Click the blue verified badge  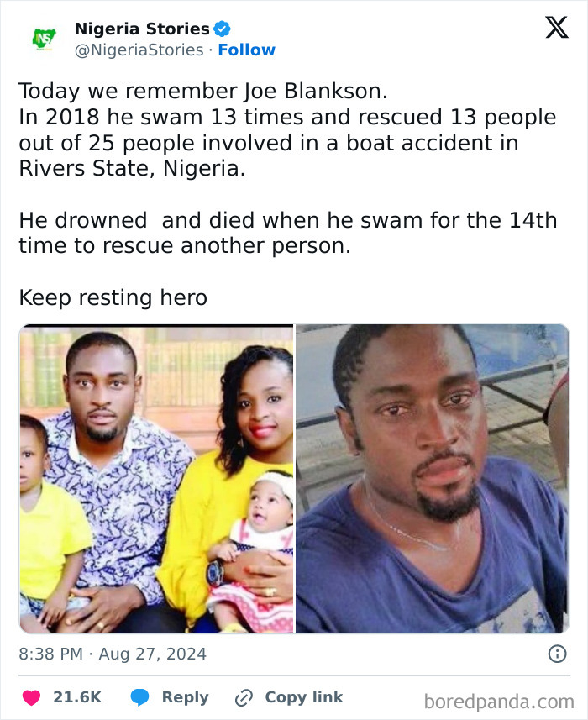tap(223, 29)
